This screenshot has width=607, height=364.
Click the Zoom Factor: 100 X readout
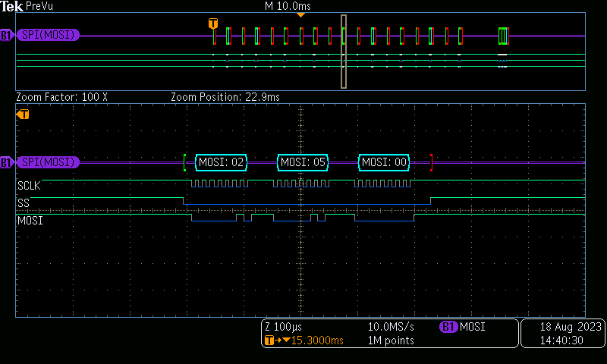pyautogui.click(x=61, y=97)
